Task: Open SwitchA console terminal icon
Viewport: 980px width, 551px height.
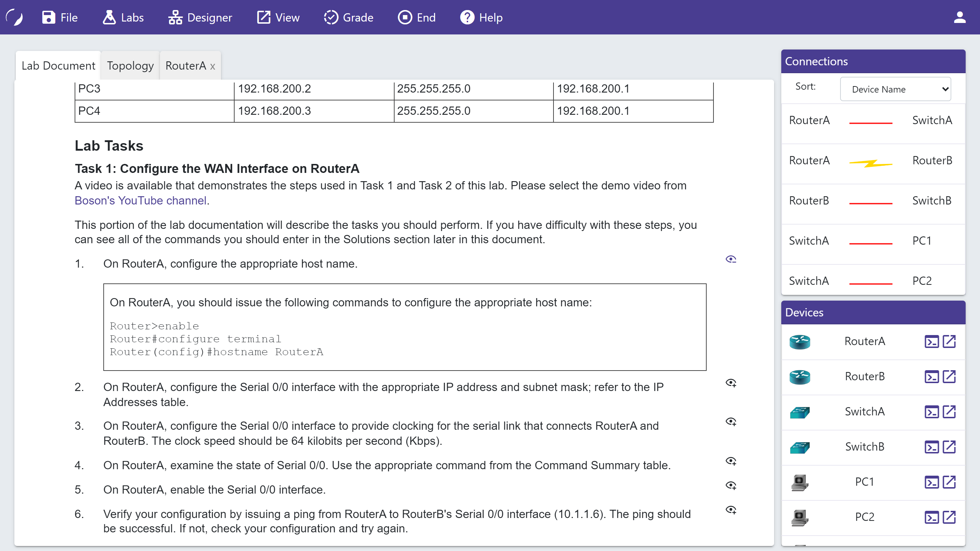Action: point(931,412)
